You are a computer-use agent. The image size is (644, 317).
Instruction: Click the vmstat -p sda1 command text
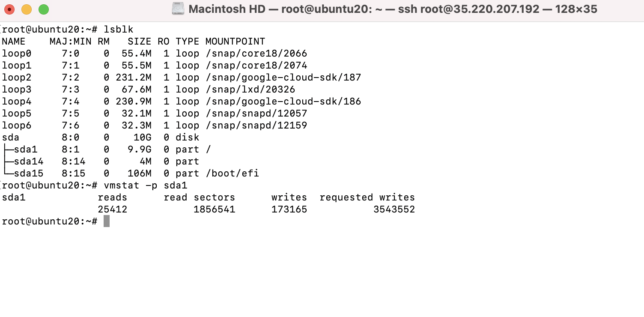[146, 185]
